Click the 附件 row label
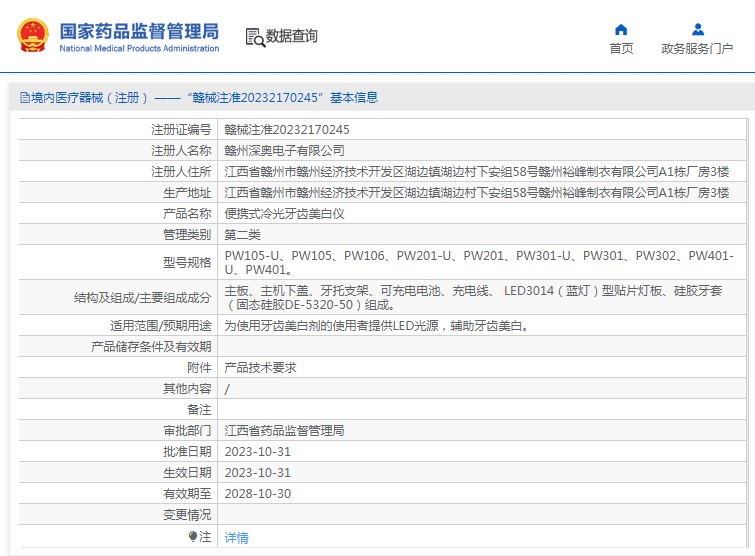The width and height of the screenshot is (755, 556). tap(199, 368)
